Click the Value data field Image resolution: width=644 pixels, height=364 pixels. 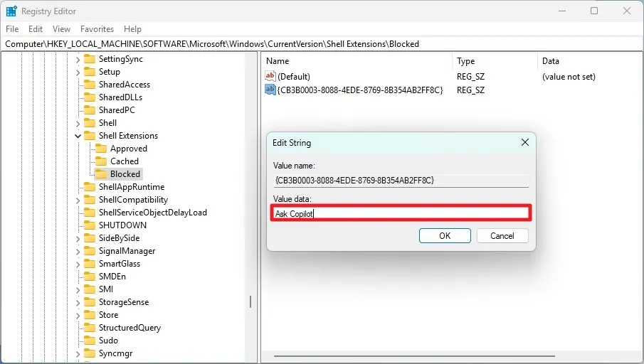401,213
